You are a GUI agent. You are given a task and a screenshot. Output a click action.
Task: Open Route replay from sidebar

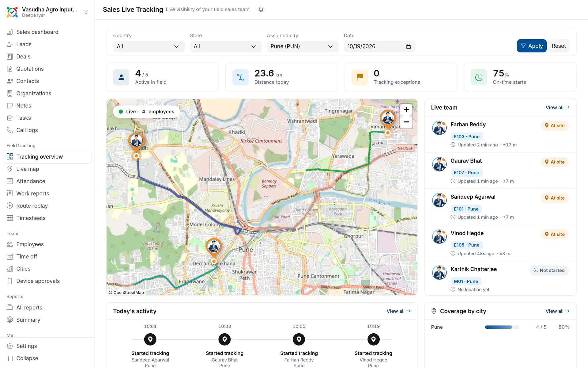coord(47,206)
